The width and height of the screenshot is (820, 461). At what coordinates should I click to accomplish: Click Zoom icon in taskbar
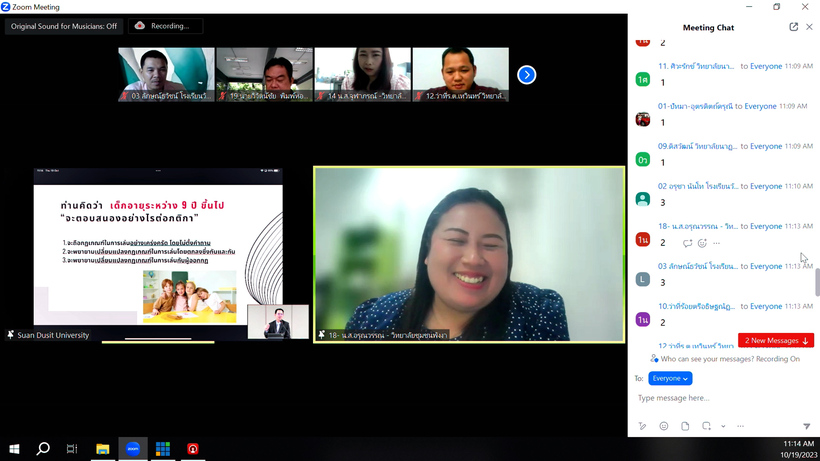click(133, 448)
